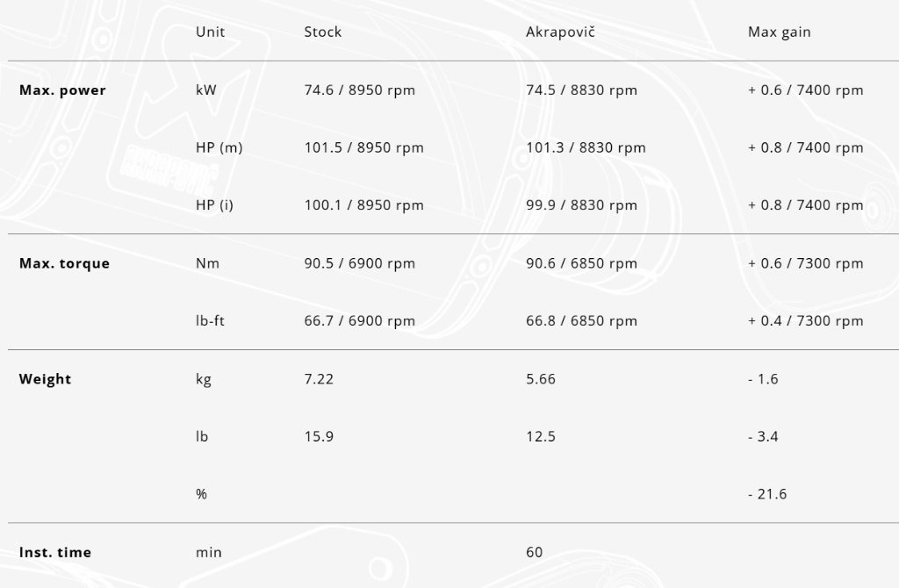Click the Stock column header
Viewport: 899px width, 588px height.
coord(322,32)
